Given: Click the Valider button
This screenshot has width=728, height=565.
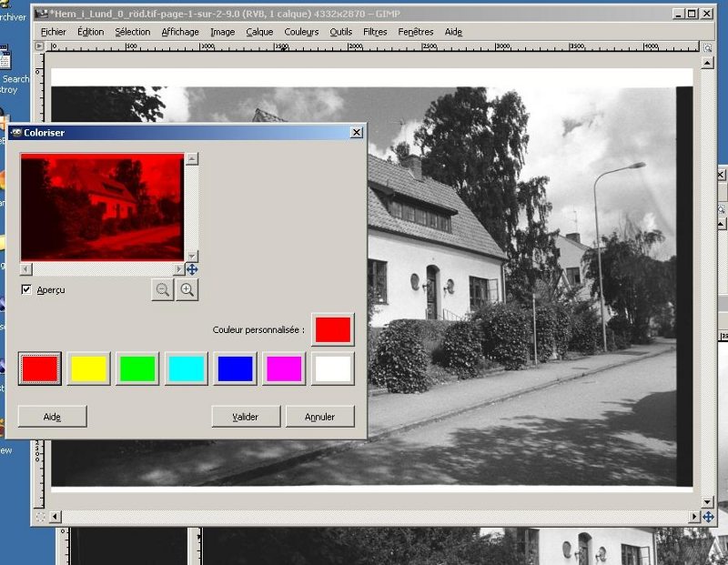Looking at the screenshot, I should click(246, 417).
